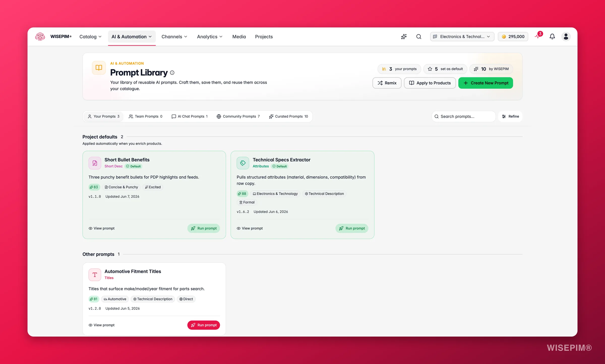Expand the AI & Automation menu
The image size is (605, 364).
(x=132, y=37)
